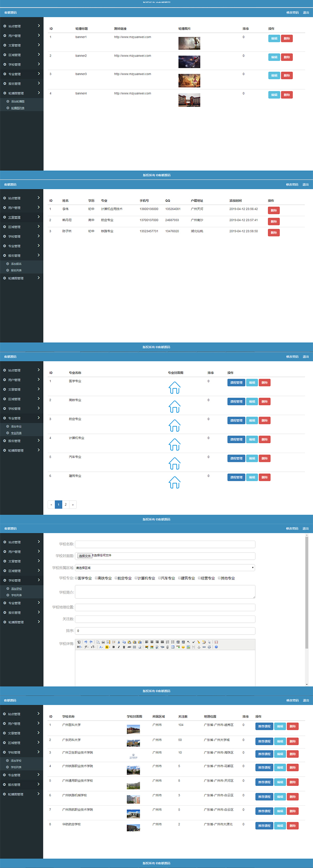Click 课程管理 for the 医学专业 row
This screenshot has width=313, height=868.
click(236, 383)
